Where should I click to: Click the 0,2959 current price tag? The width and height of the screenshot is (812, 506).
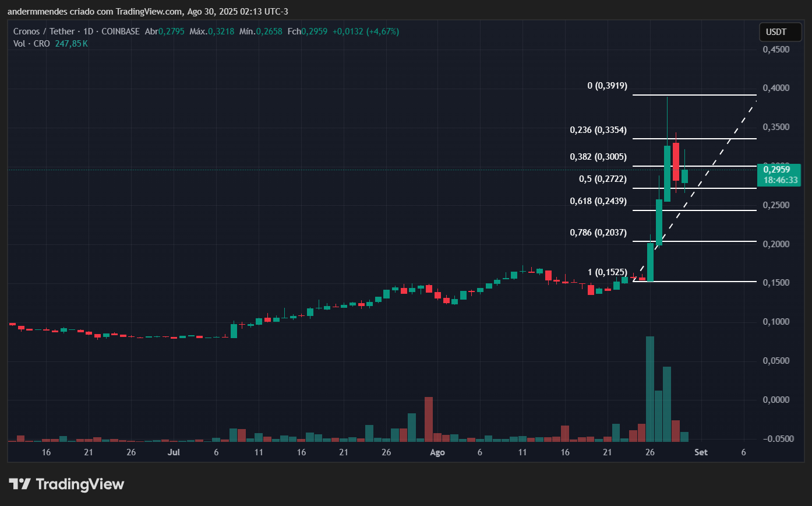coord(780,170)
